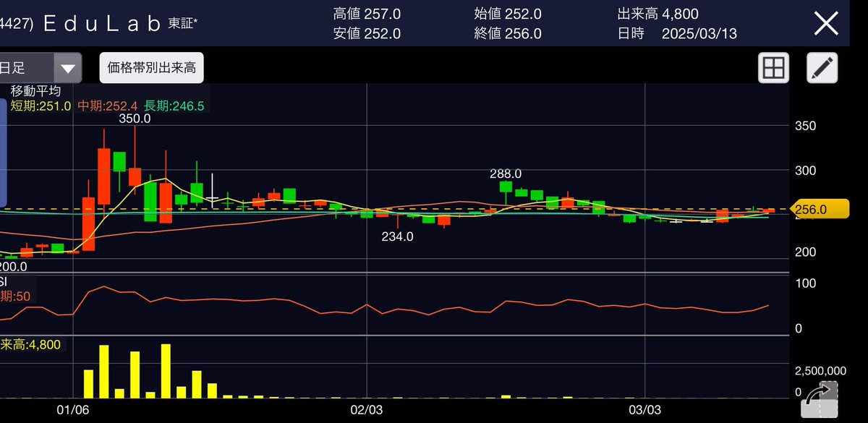Tap the RSI 期:50 value label

click(x=14, y=296)
